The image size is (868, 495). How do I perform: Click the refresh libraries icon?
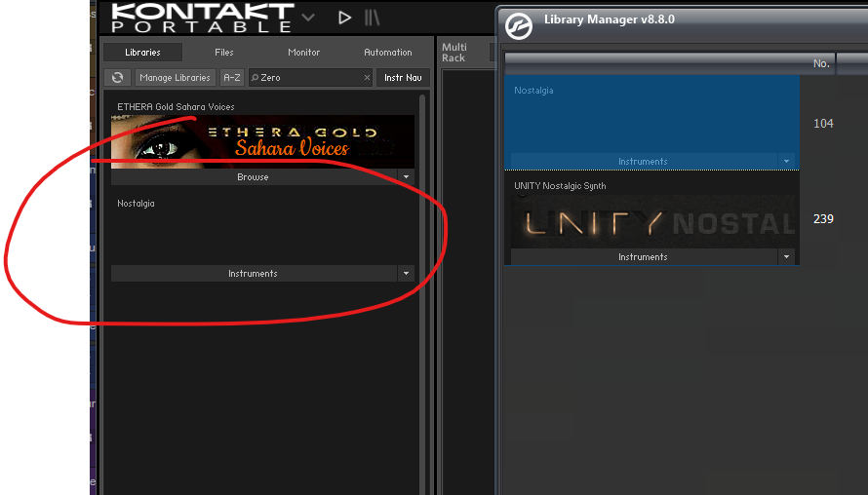pos(117,77)
